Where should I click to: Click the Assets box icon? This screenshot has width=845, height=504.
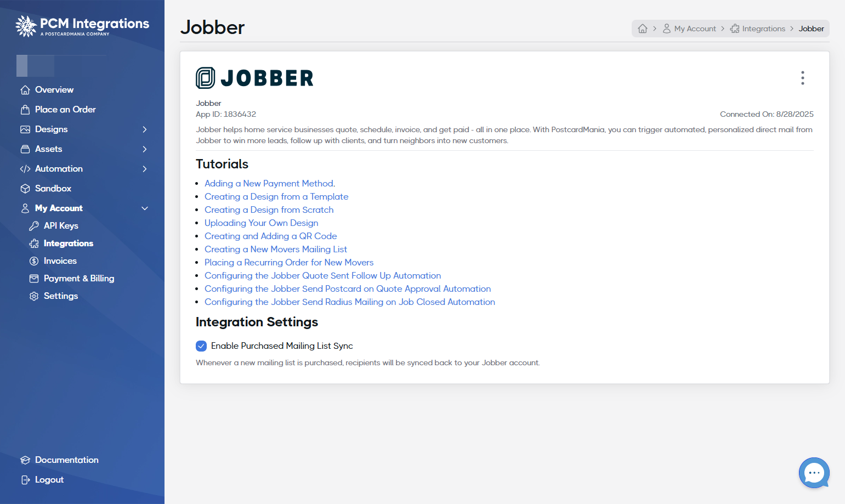25,149
